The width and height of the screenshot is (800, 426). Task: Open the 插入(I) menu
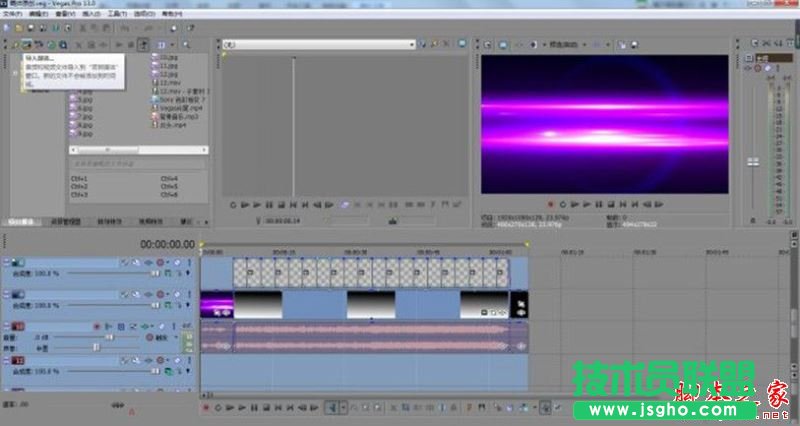point(91,14)
